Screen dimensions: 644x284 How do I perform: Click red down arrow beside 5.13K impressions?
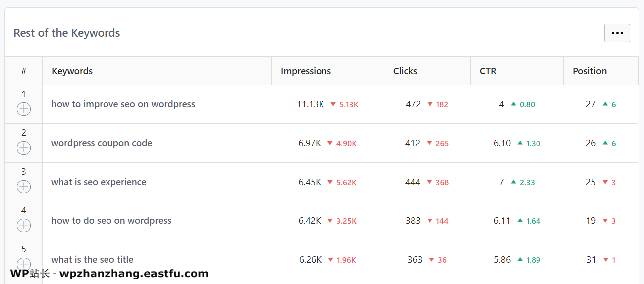pyautogui.click(x=333, y=104)
